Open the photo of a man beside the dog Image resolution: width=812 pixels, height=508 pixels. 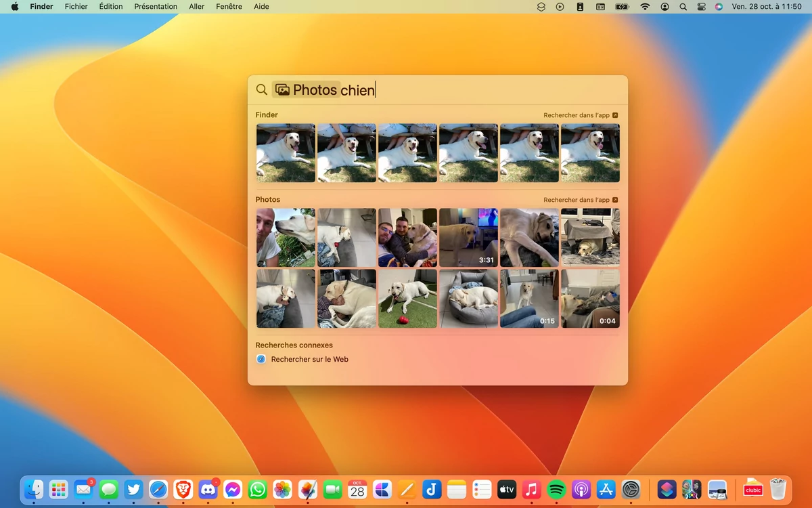[x=286, y=237]
